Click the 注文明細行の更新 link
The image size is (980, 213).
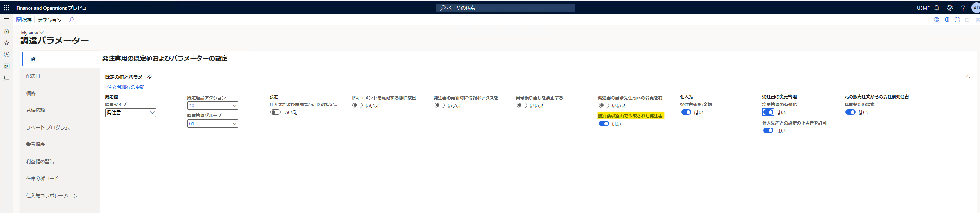coord(126,87)
